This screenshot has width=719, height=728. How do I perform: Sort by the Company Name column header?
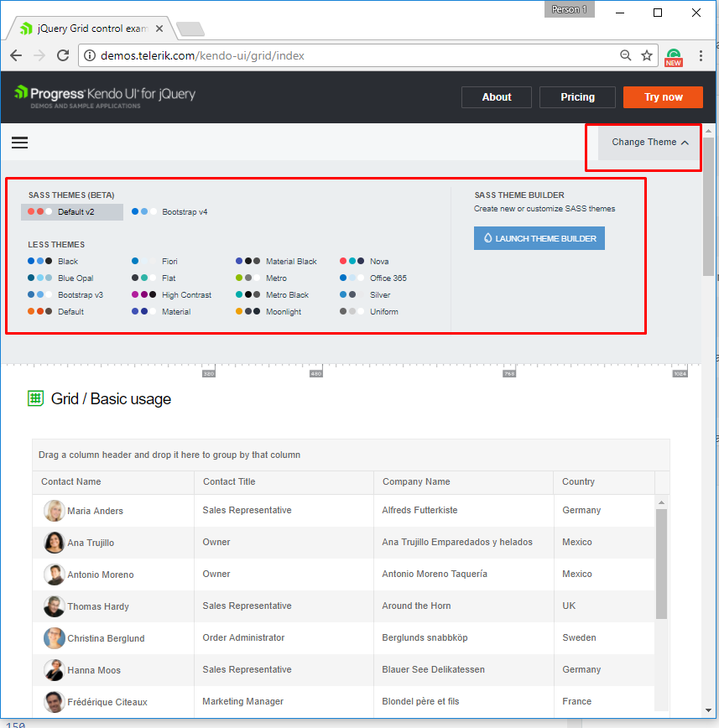(x=464, y=482)
